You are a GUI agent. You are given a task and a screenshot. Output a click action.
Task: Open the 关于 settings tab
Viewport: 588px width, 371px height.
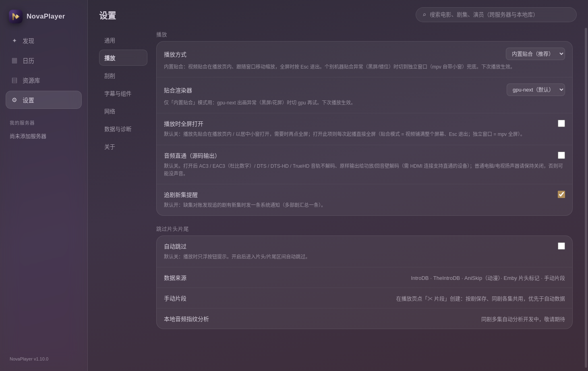pyautogui.click(x=123, y=147)
